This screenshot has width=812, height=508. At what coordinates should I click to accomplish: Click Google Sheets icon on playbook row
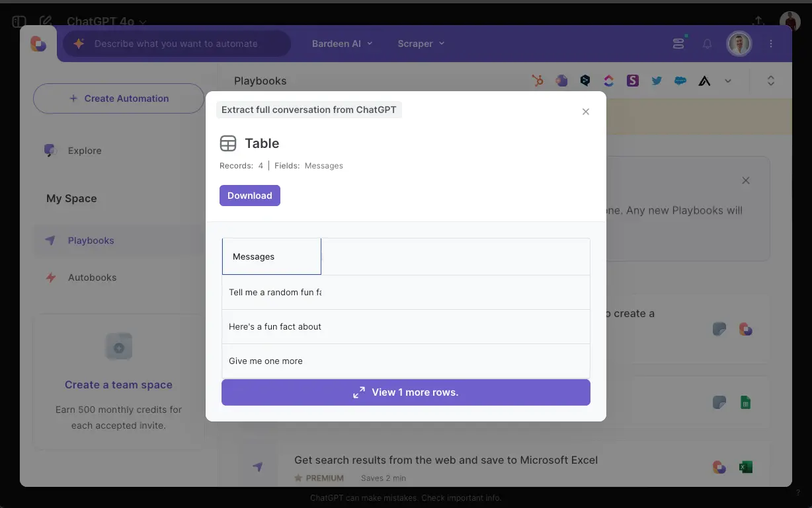click(745, 402)
